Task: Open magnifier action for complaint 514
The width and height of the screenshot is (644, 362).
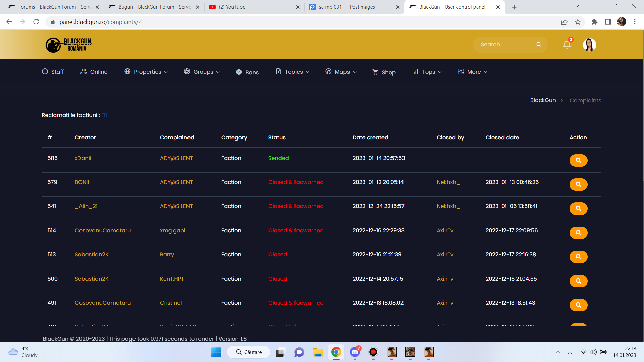Action: [x=578, y=233]
